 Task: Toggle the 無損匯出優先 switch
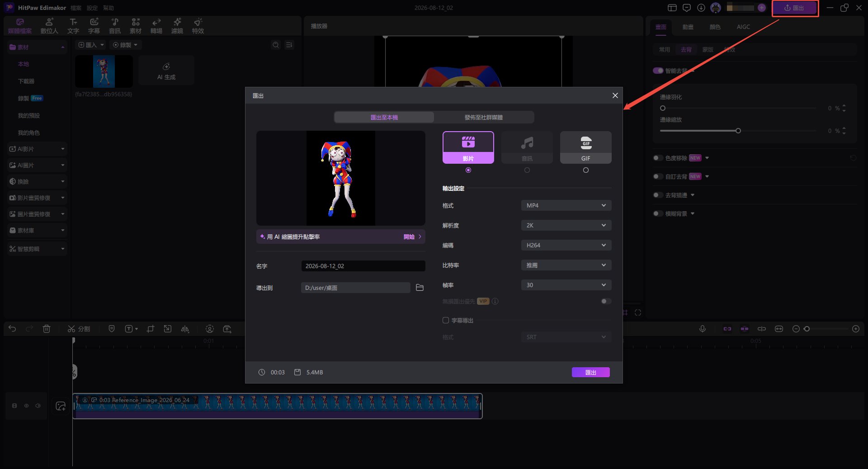[x=606, y=301]
